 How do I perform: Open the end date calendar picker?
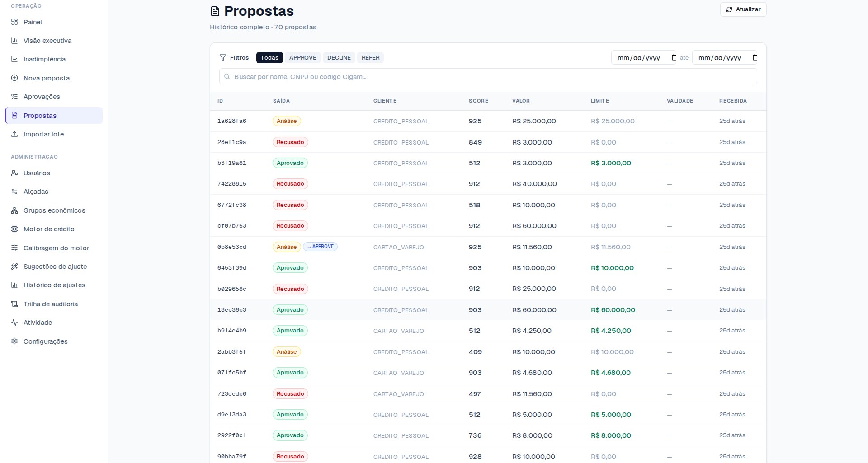point(755,57)
